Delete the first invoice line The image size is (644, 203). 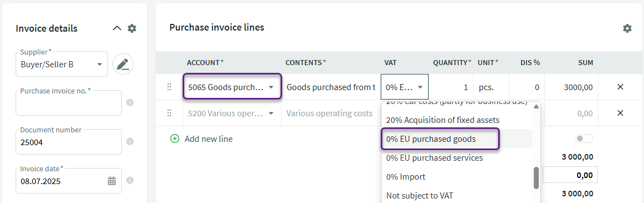(x=620, y=87)
